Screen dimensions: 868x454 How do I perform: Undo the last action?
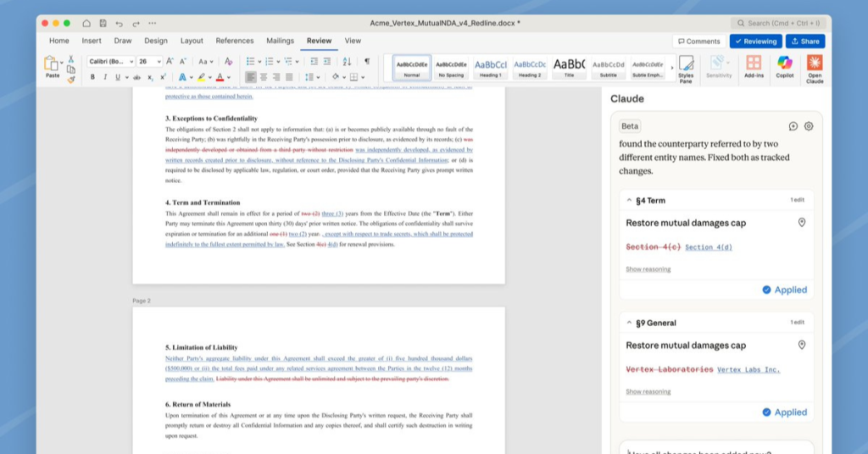point(119,23)
